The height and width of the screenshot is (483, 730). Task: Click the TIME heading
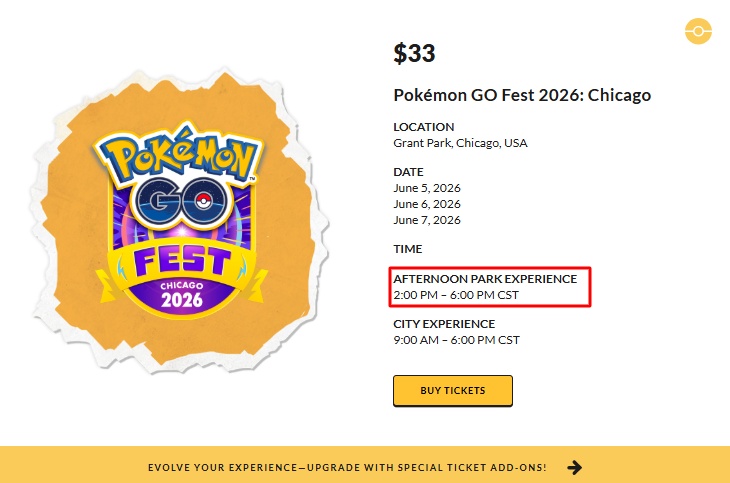[408, 249]
